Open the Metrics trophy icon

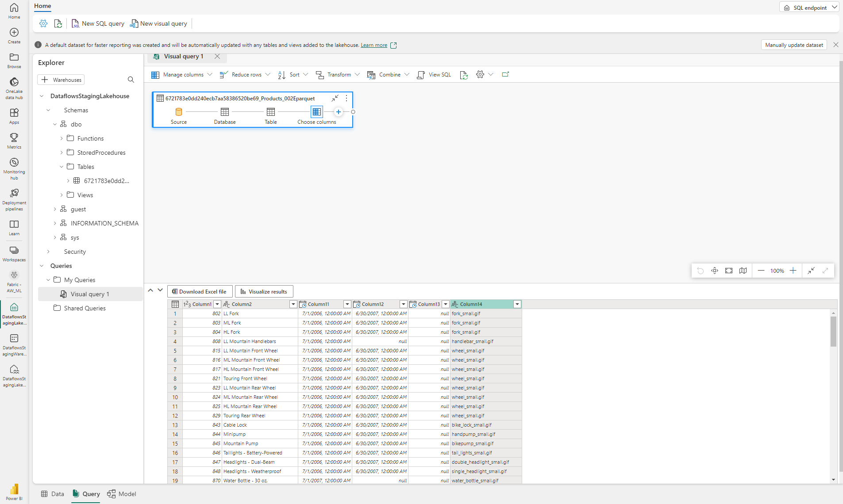point(14,141)
